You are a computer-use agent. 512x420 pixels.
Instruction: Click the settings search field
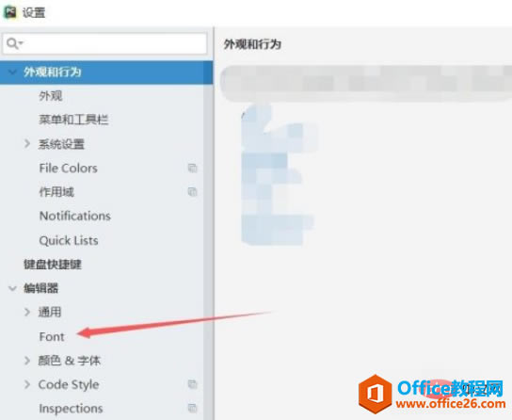coord(104,43)
